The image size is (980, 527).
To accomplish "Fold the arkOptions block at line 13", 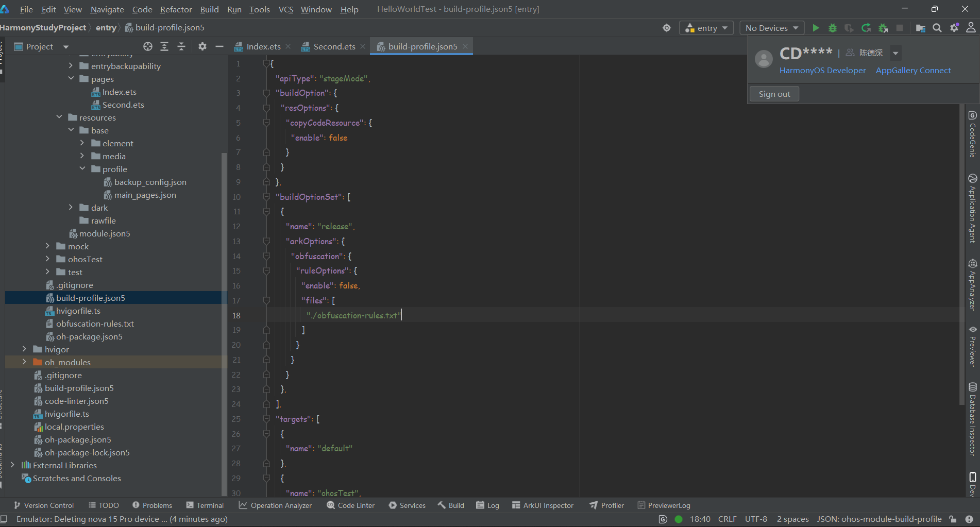I will [x=266, y=242].
